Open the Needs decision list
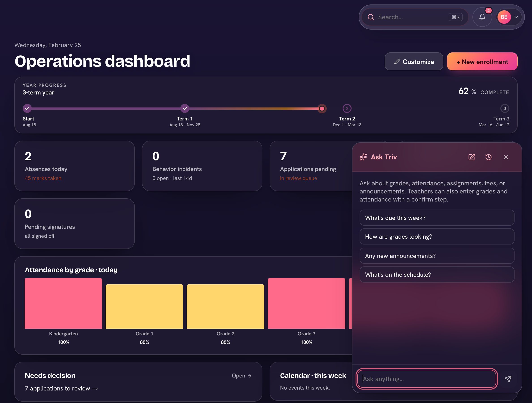This screenshot has width=532, height=403. click(x=241, y=376)
